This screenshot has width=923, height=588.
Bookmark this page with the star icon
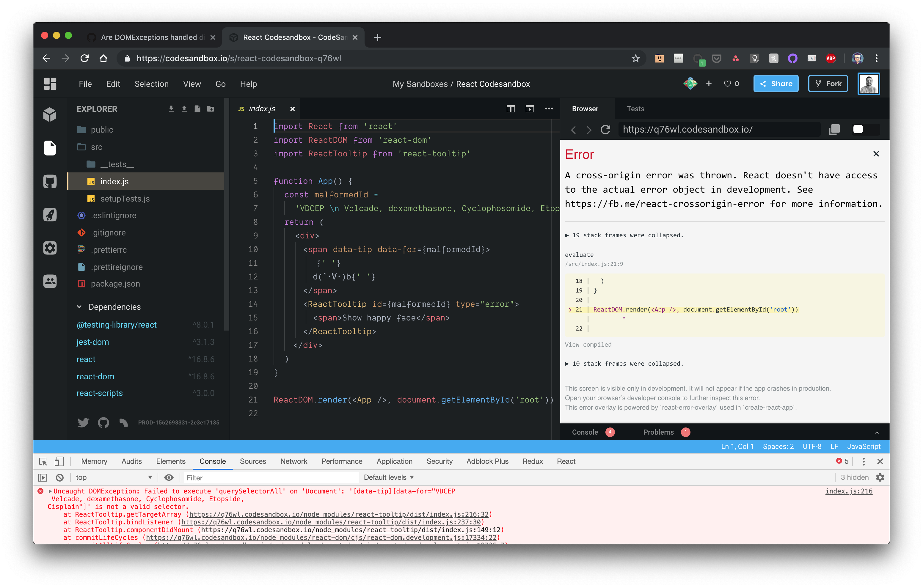pos(635,58)
